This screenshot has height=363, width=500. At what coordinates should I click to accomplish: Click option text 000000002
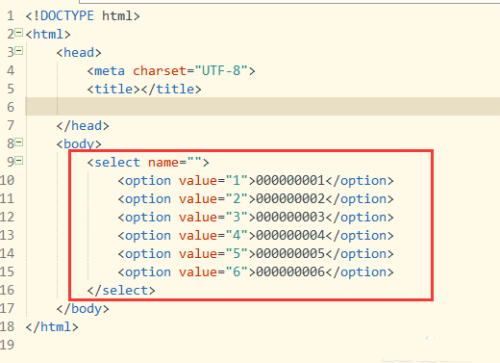(290, 199)
